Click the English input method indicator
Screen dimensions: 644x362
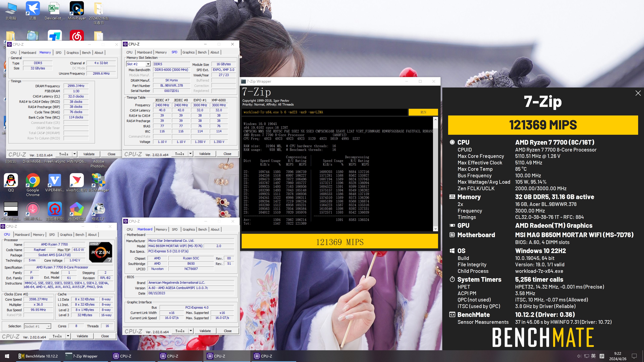click(x=594, y=356)
